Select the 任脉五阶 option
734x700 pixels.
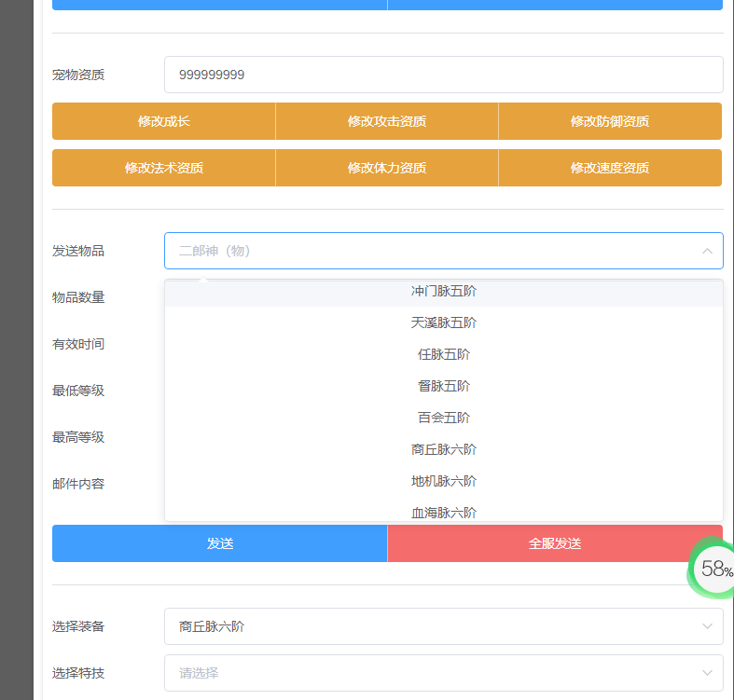[443, 354]
